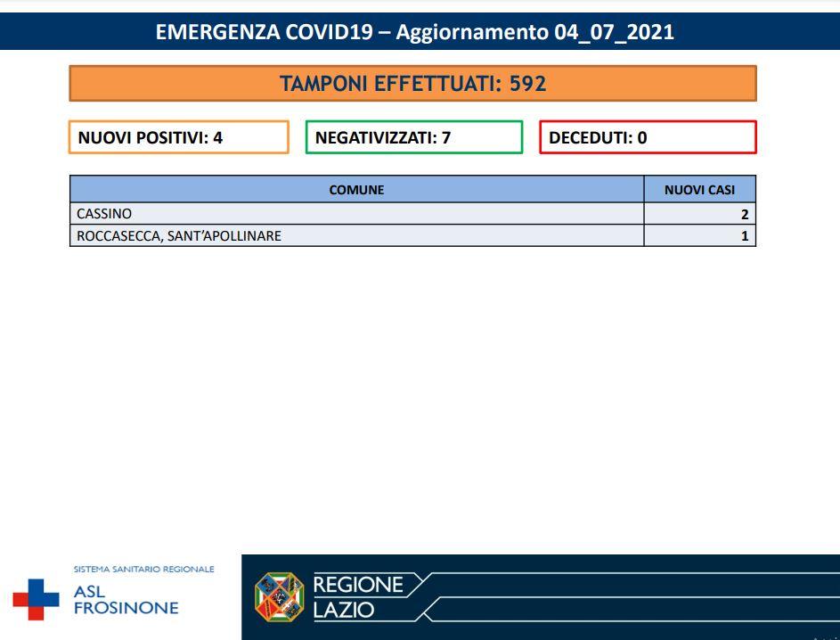Image resolution: width=840 pixels, height=640 pixels.
Task: Click the ASL FROSINONE text label
Action: click(126, 600)
